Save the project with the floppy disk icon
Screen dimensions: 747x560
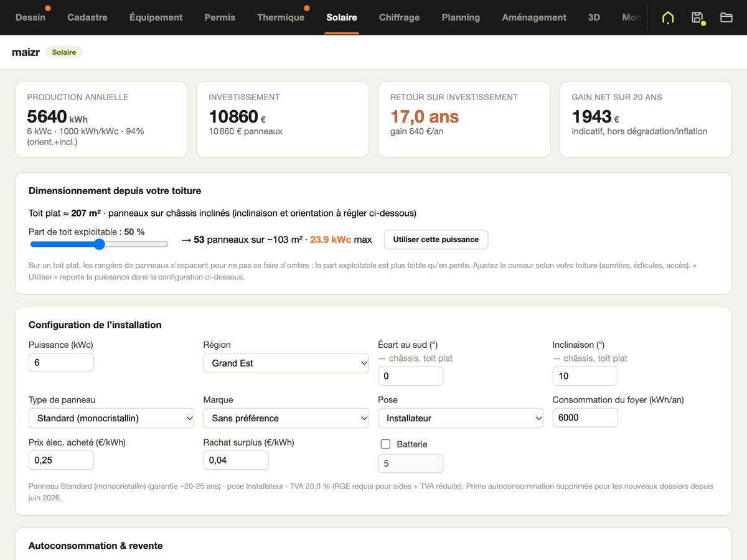coord(698,17)
